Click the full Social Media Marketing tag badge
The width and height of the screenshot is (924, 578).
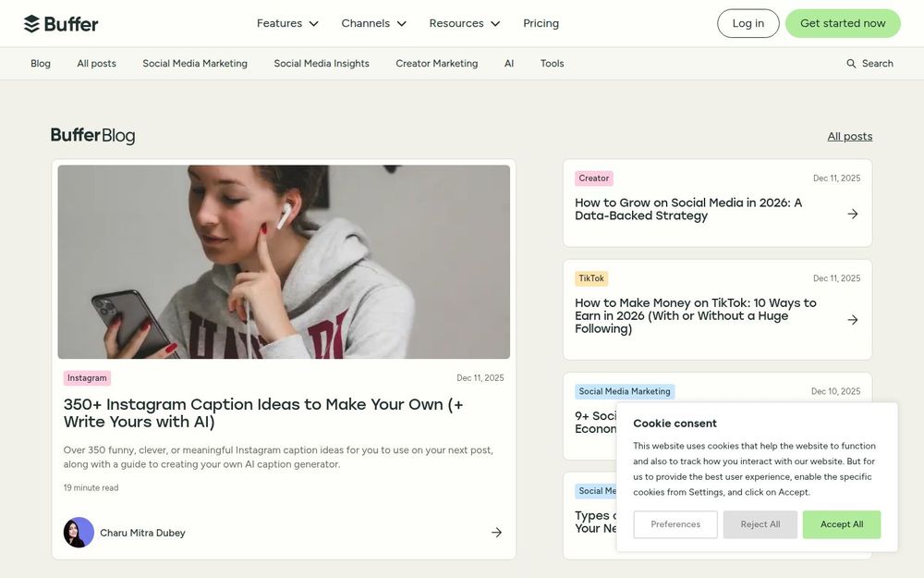625,391
